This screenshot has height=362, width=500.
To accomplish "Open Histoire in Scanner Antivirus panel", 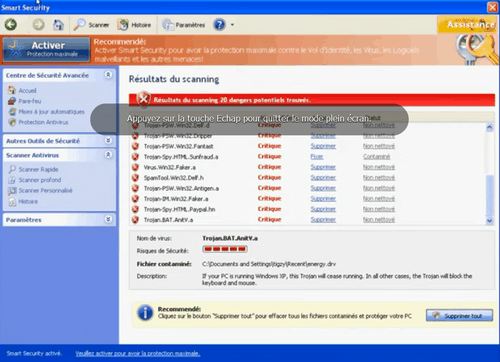I will point(28,202).
